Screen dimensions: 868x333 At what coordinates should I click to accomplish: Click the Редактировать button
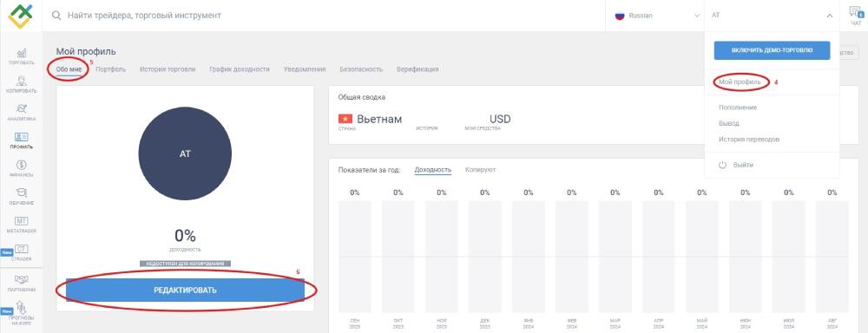tap(185, 290)
